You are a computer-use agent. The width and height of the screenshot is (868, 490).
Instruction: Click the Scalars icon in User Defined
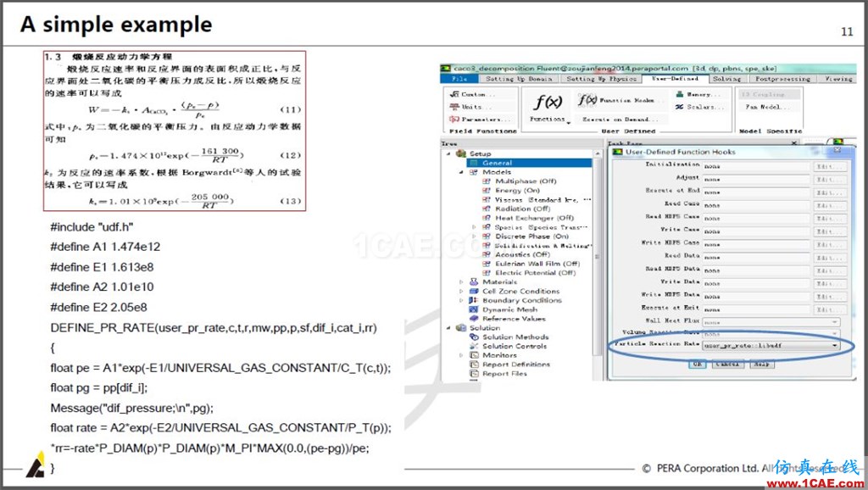click(680, 107)
